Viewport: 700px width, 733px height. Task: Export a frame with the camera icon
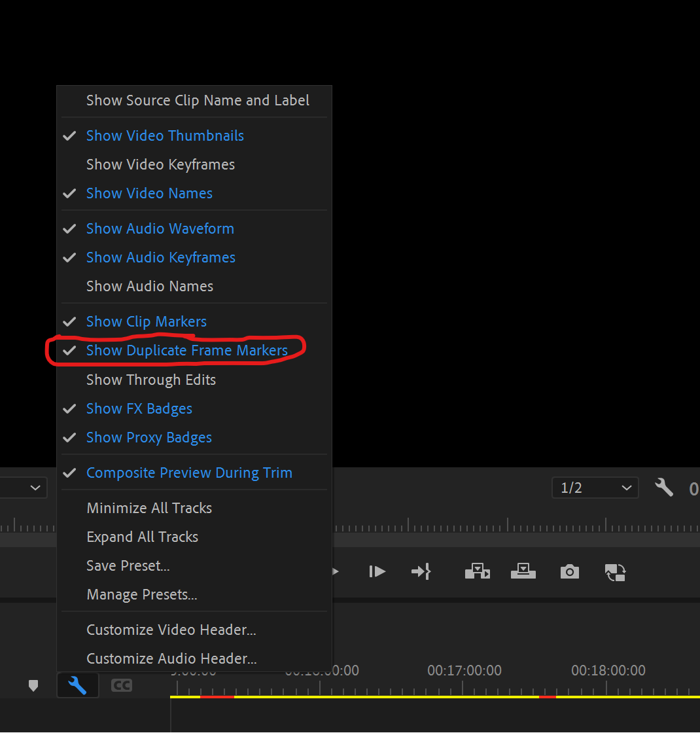coord(570,571)
